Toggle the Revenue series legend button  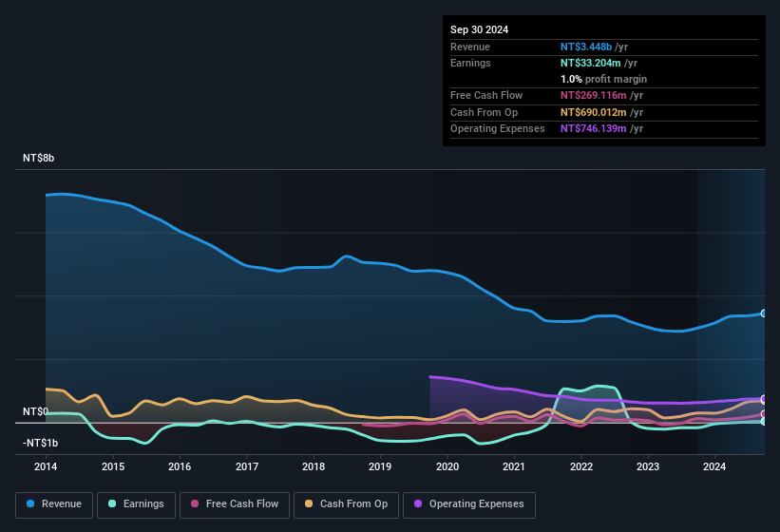pos(54,504)
